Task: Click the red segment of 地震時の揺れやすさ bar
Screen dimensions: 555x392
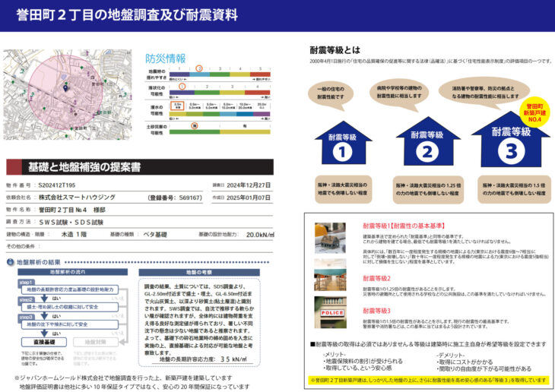Action: point(260,74)
